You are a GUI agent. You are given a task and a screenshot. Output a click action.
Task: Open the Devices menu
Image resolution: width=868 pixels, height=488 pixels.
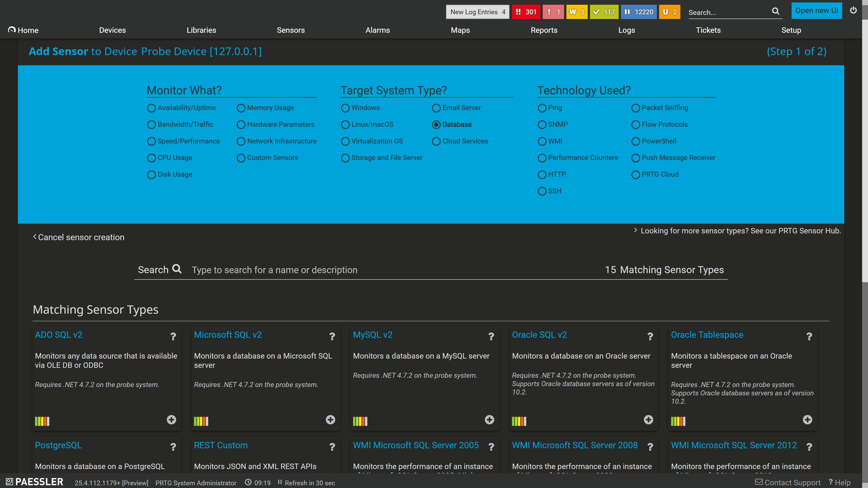pos(112,30)
